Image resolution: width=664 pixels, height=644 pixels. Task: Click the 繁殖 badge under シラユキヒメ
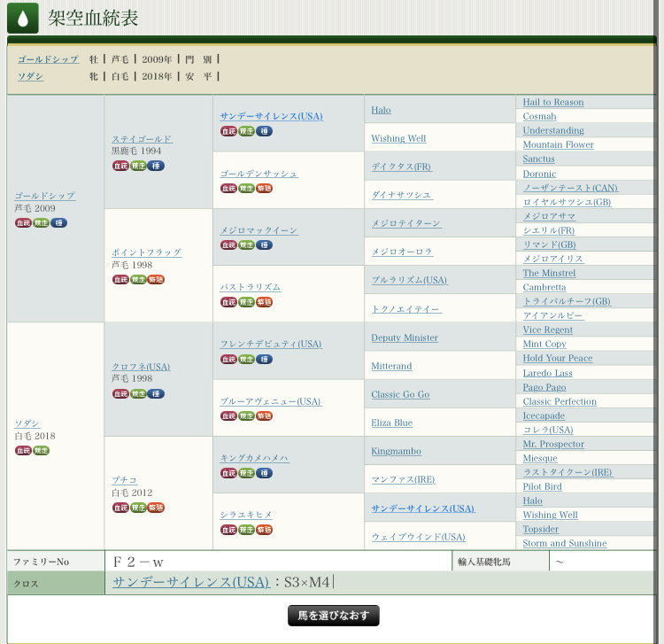point(264,530)
